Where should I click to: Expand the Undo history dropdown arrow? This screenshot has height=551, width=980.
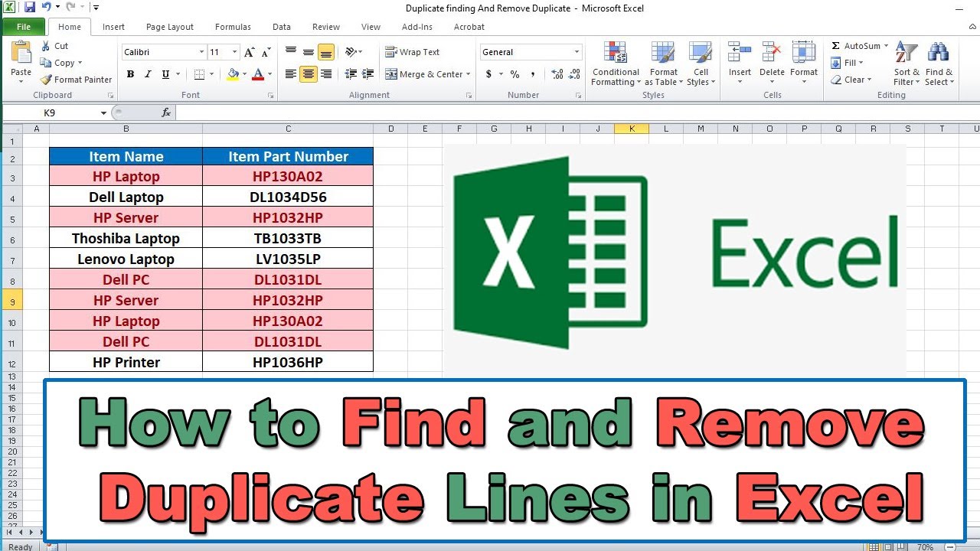[x=57, y=8]
